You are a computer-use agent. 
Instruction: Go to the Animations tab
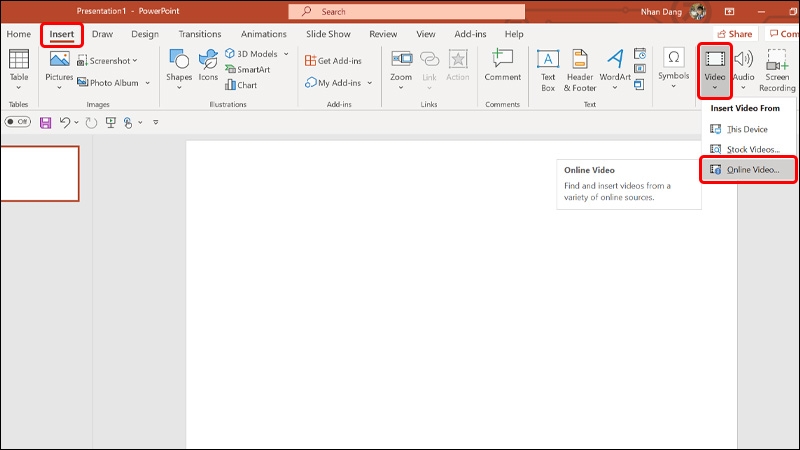(x=264, y=34)
